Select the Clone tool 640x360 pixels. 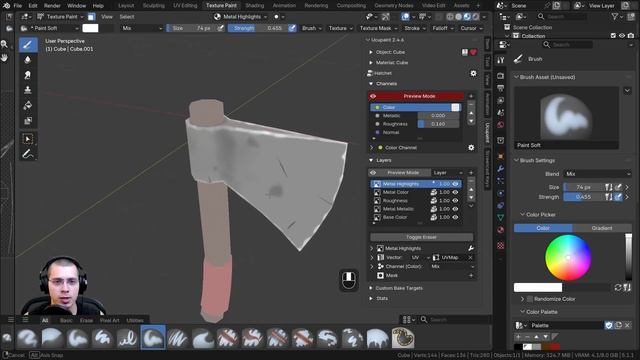(x=28, y=90)
